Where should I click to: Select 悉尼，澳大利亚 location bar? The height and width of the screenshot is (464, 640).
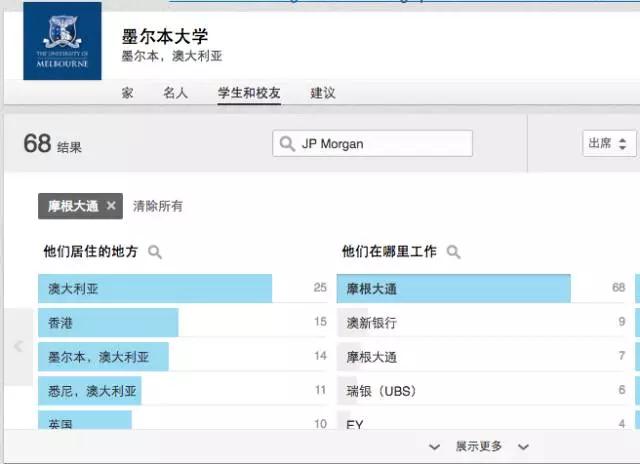point(90,390)
